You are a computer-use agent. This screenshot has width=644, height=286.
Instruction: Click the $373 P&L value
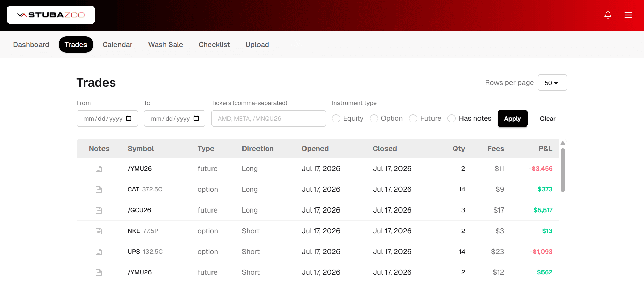tap(545, 189)
